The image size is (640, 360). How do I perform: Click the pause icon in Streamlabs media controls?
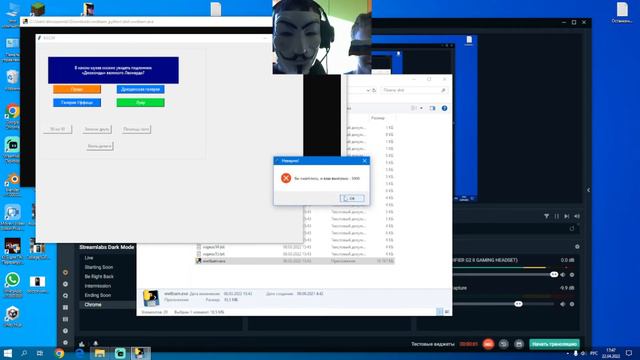[x=557, y=216]
